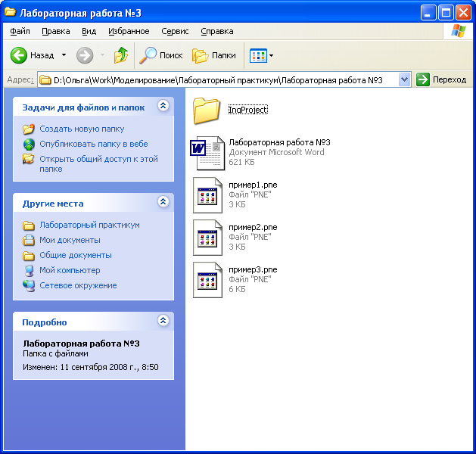Go back using the green Back arrow
The image size is (476, 454).
pos(19,55)
